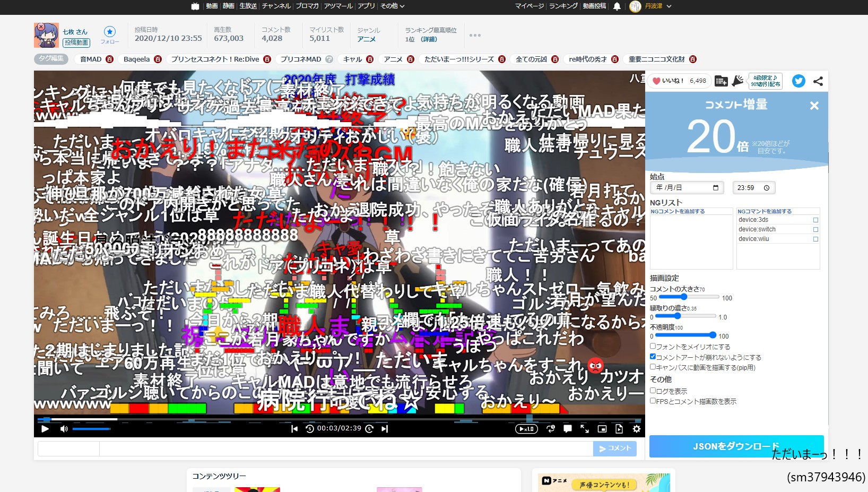
Task: Check the device:3ds NG command checkbox
Action: click(815, 220)
